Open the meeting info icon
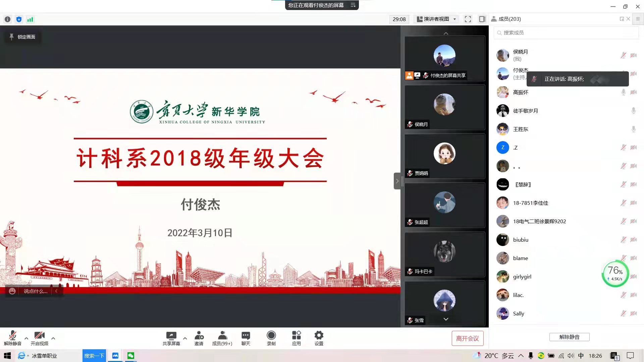This screenshot has height=362, width=644. (x=7, y=19)
